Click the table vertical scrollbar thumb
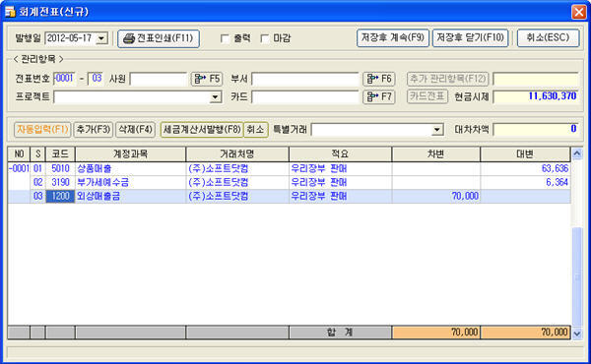591x364 pixels. tap(577, 276)
